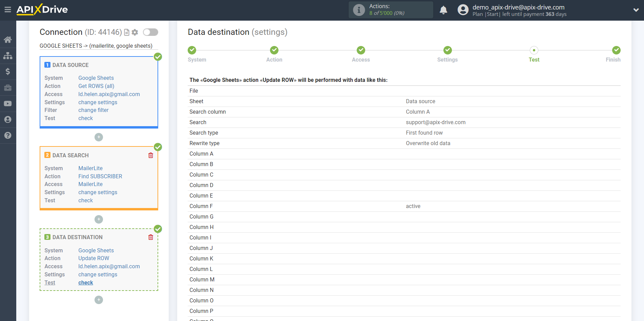Open the briefcase sidebar icon
This screenshot has width=644, height=321.
click(x=8, y=88)
